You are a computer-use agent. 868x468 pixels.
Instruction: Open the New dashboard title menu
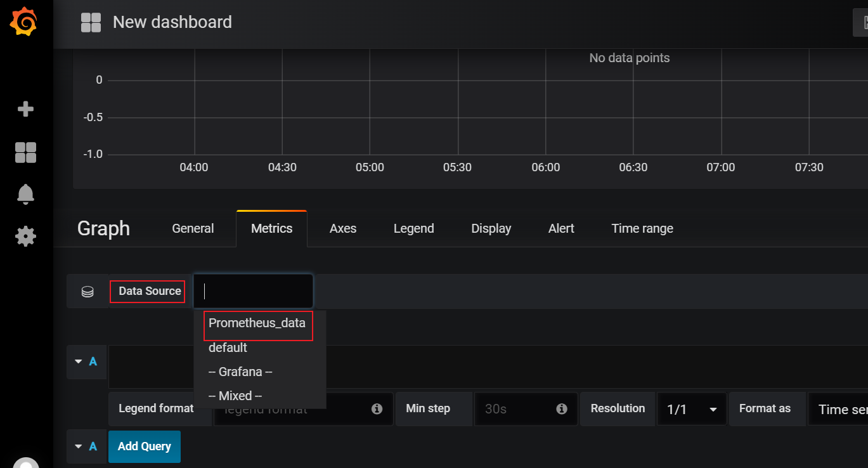point(172,22)
